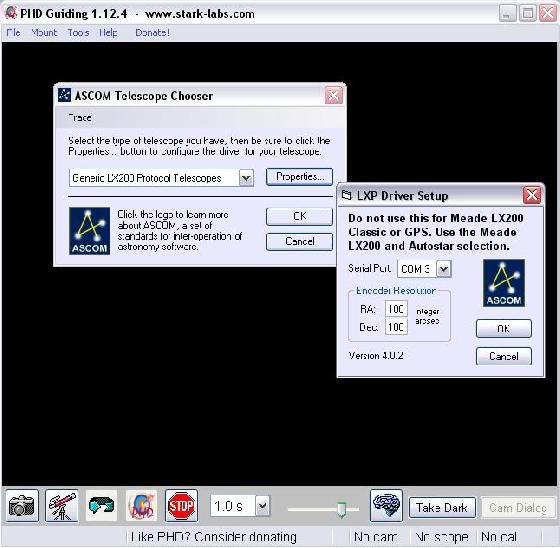This screenshot has height=548, width=560.
Task: Click OK in ASCOM Telescope Chooser
Action: tap(299, 216)
